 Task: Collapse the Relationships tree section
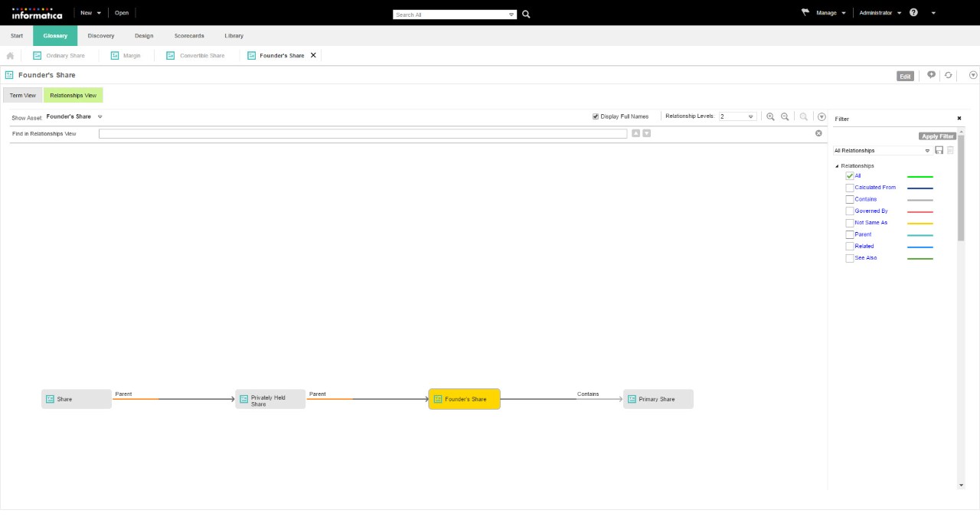point(837,166)
